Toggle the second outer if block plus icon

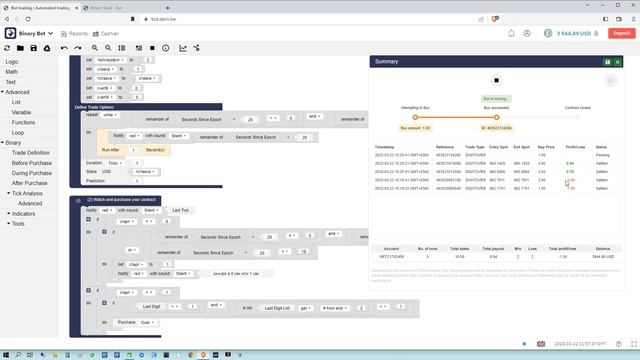89,290
